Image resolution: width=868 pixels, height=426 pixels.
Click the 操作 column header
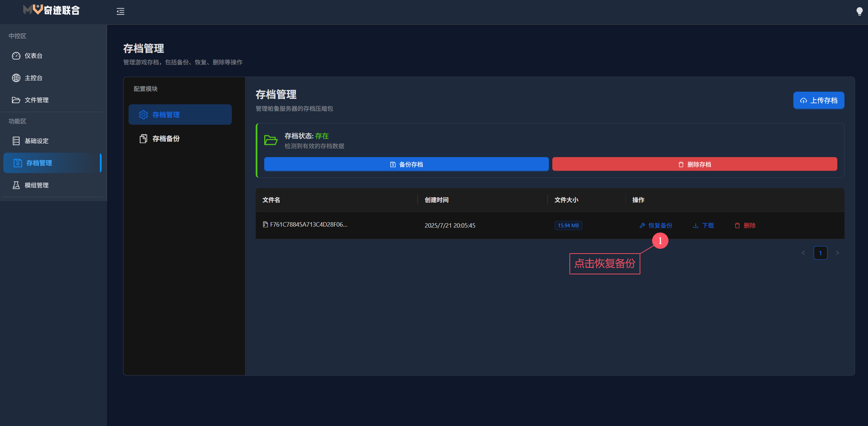click(x=638, y=200)
